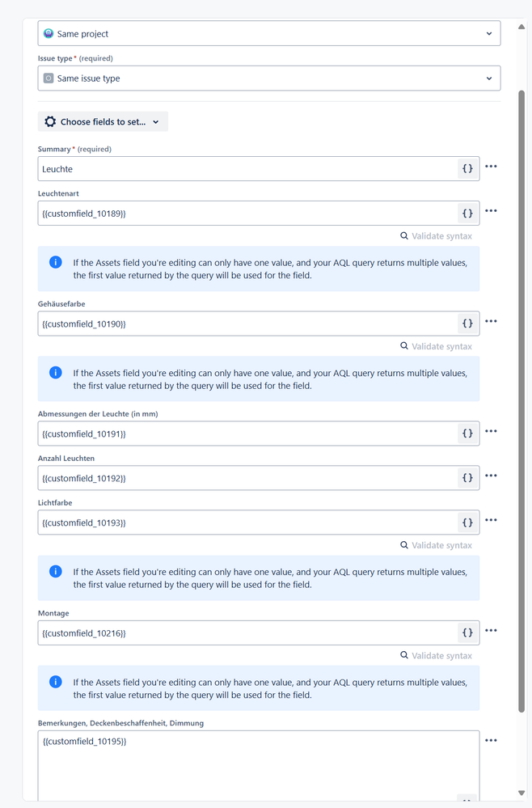
Task: Click the gear icon on Choose fields to set
Action: [x=50, y=121]
